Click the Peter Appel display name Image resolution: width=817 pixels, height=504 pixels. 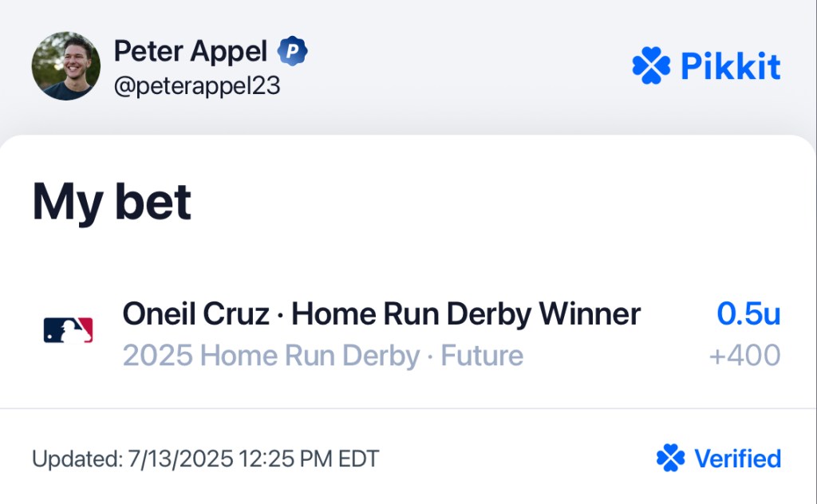point(191,52)
